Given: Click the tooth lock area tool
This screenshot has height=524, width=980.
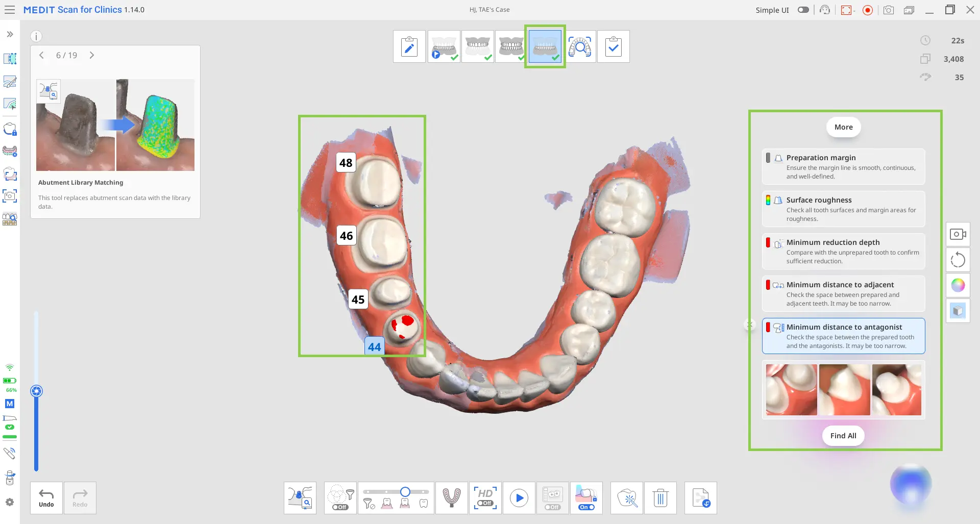Looking at the screenshot, I should 10,129.
